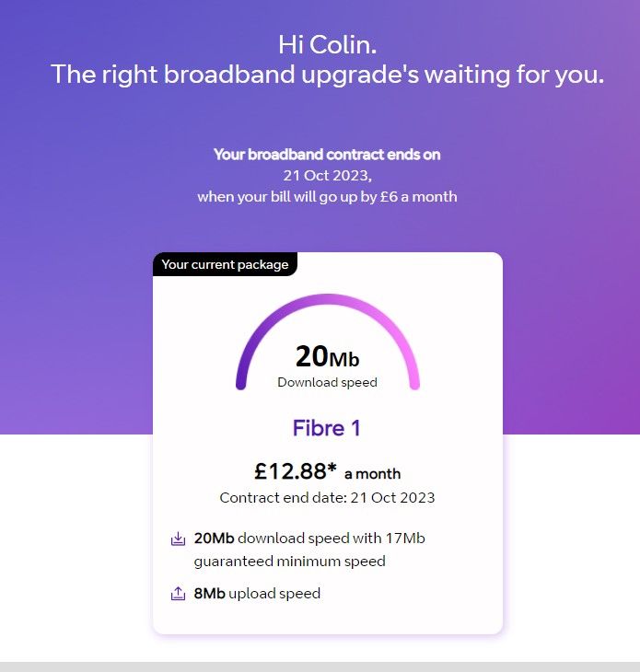Screen dimensions: 640x672
Task: Click the "21 Oct 2023," date in banner
Action: click(327, 175)
